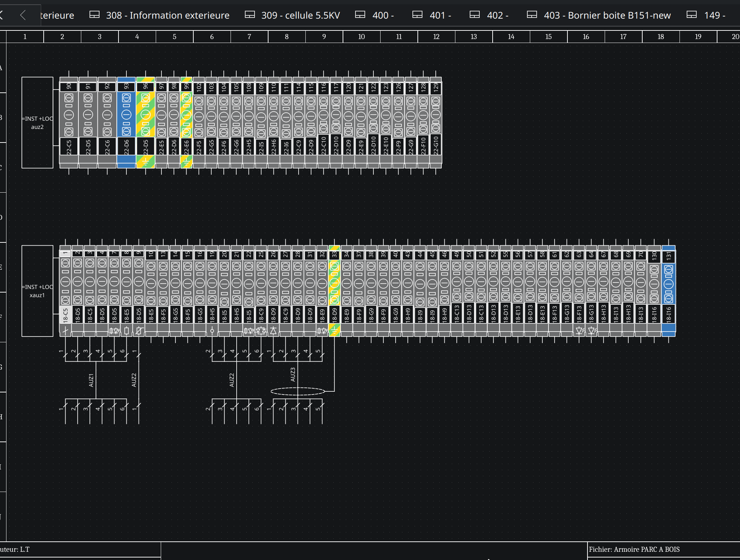740x560 pixels.
Task: Click terminal 116 in strip auz2
Action: [323, 122]
